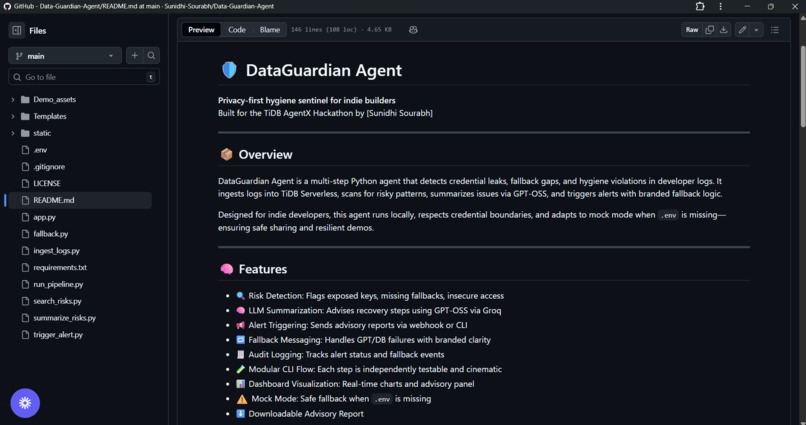Click the file icon next to app.py
Screen dimensions: 806x425
click(x=25, y=217)
